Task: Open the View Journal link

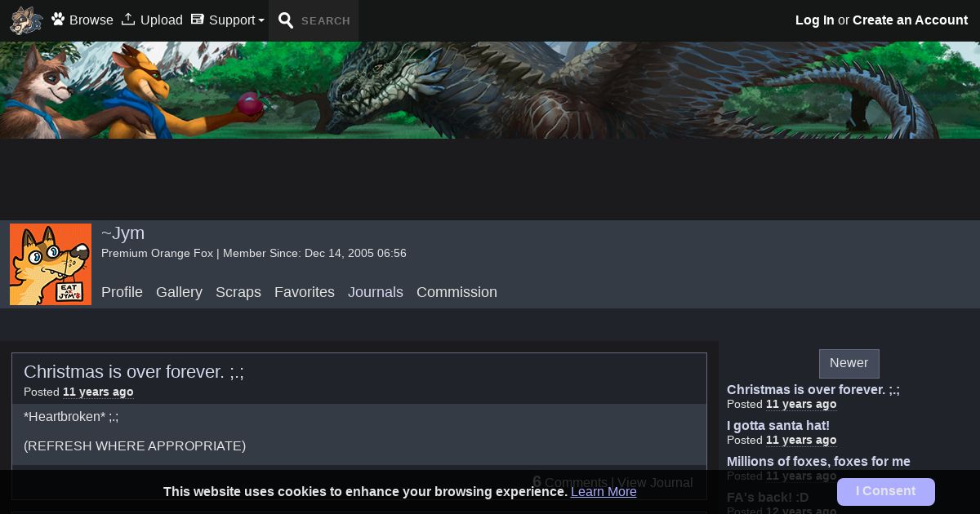Action: tap(655, 482)
